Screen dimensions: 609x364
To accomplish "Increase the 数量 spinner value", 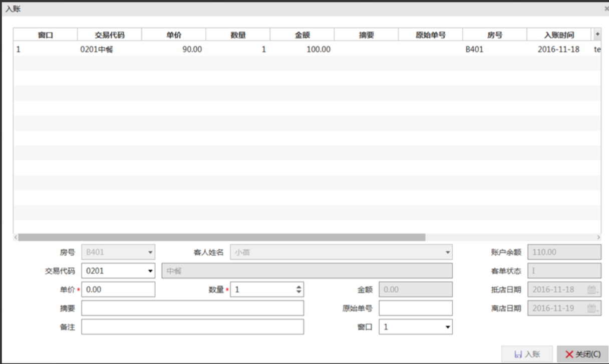I will [299, 287].
